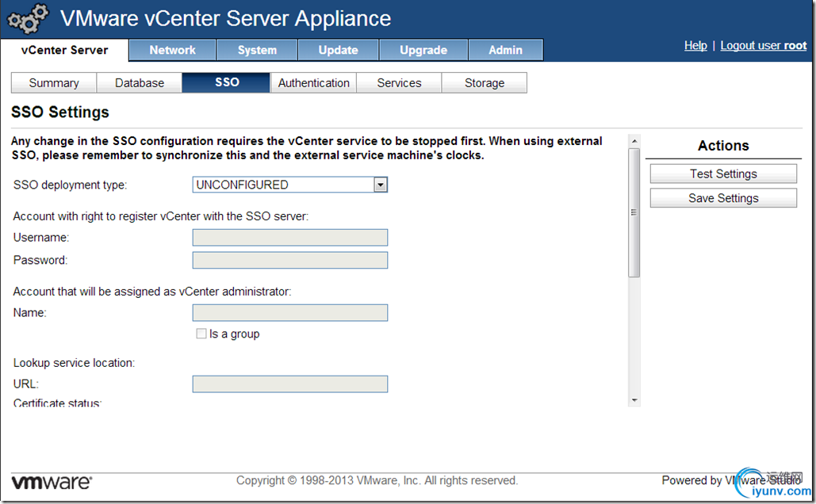Click 'Account that will be assigned' label
Viewport: 816px width, 504px height.
152,292
